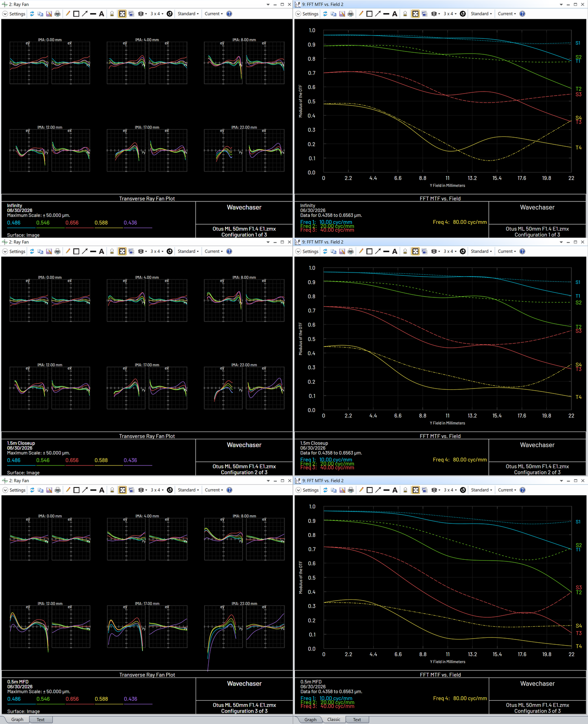Click the reset circular arrow button in Configuration 3 FFT MTF

point(463,490)
